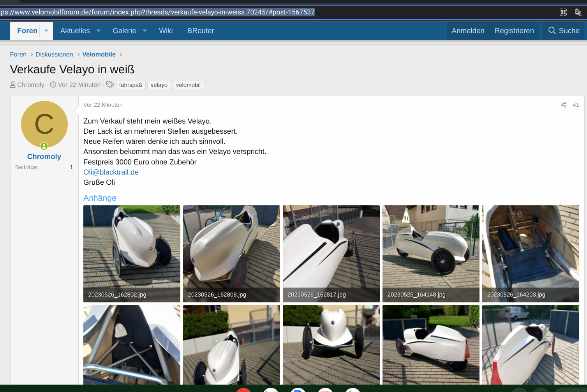Click the post timestamp Vor 22 Minuten
This screenshot has height=392, width=587.
pyautogui.click(x=103, y=105)
